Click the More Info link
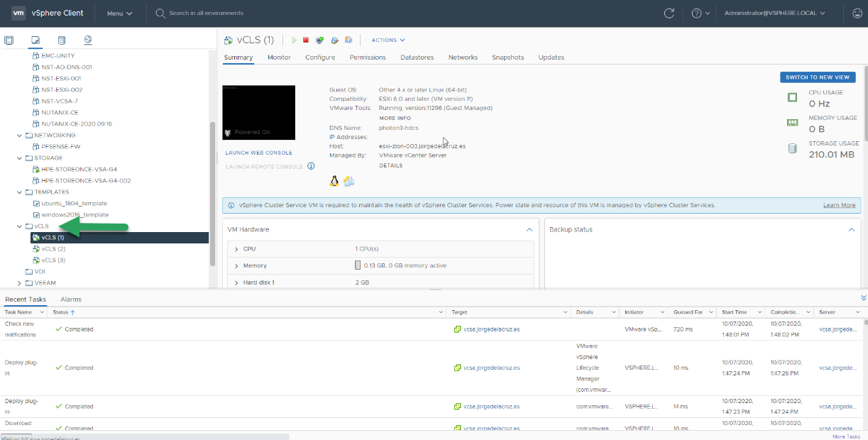Image resolution: width=868 pixels, height=440 pixels. [395, 118]
